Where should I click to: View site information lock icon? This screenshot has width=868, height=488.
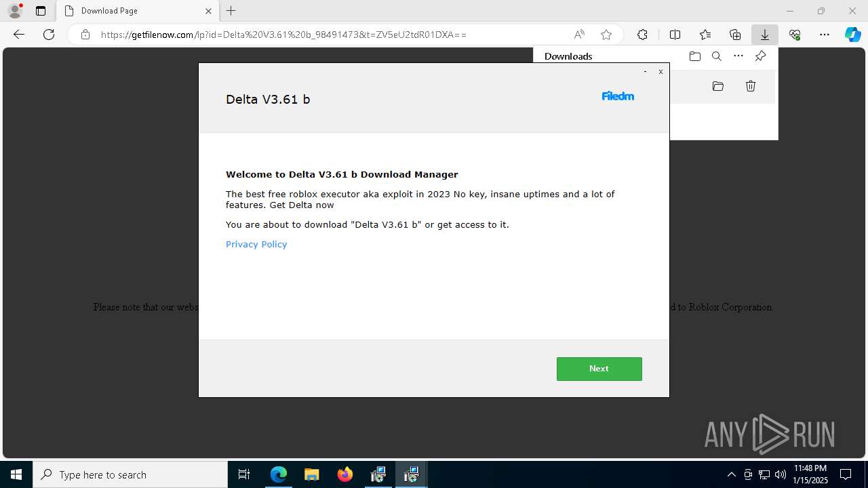(85, 35)
